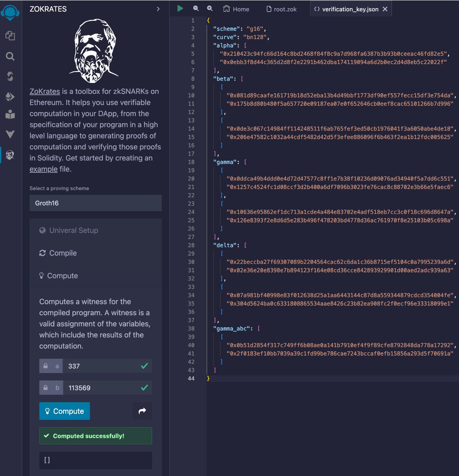The width and height of the screenshot is (459, 476).
Task: Click the lock icon for input b
Action: pos(46,388)
